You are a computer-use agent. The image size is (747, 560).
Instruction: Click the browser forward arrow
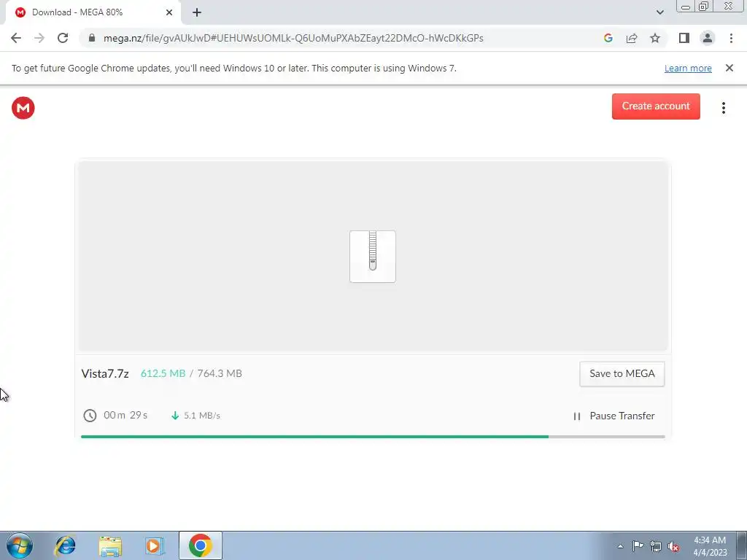(x=39, y=38)
